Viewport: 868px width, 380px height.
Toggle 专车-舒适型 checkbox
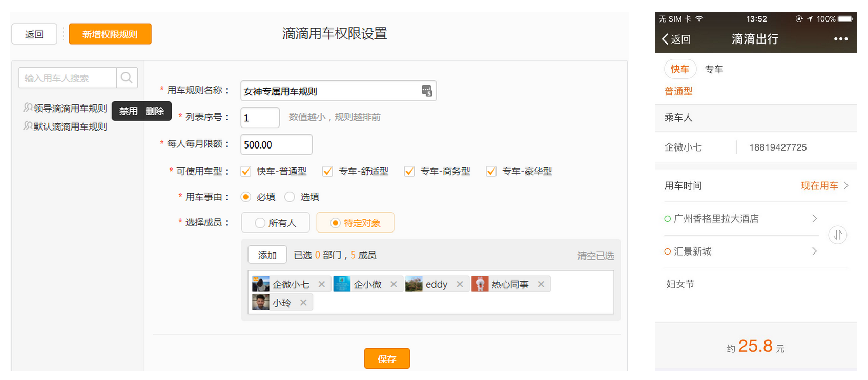[x=327, y=171]
